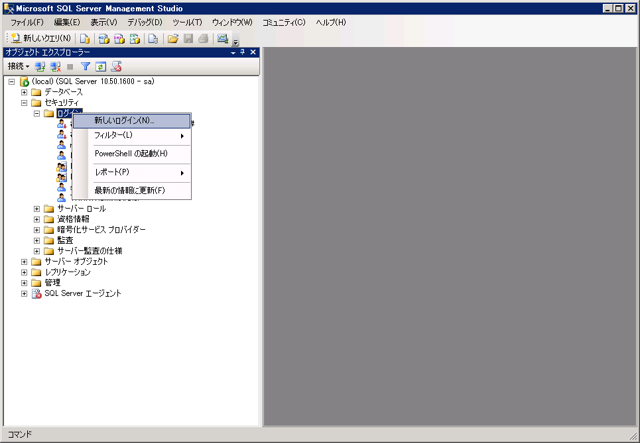
Task: Open Object Explorer window position dropdown arrow
Action: click(x=233, y=53)
